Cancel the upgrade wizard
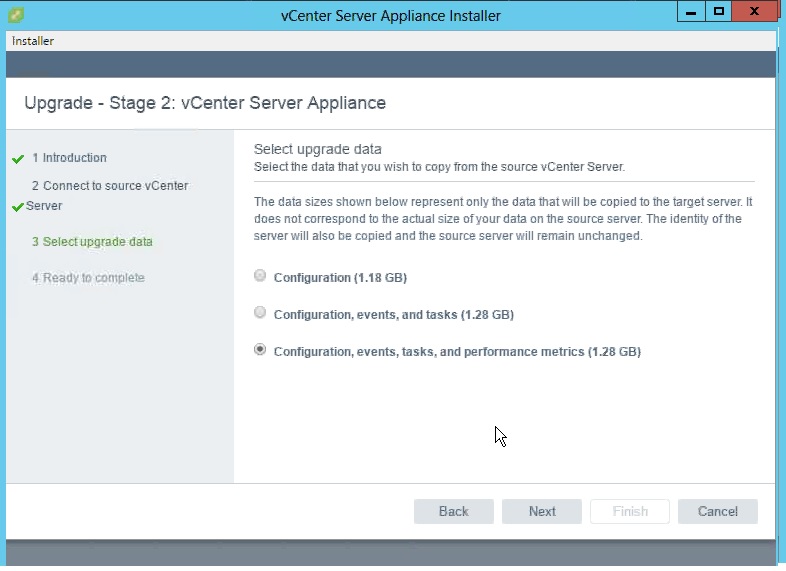 point(717,511)
